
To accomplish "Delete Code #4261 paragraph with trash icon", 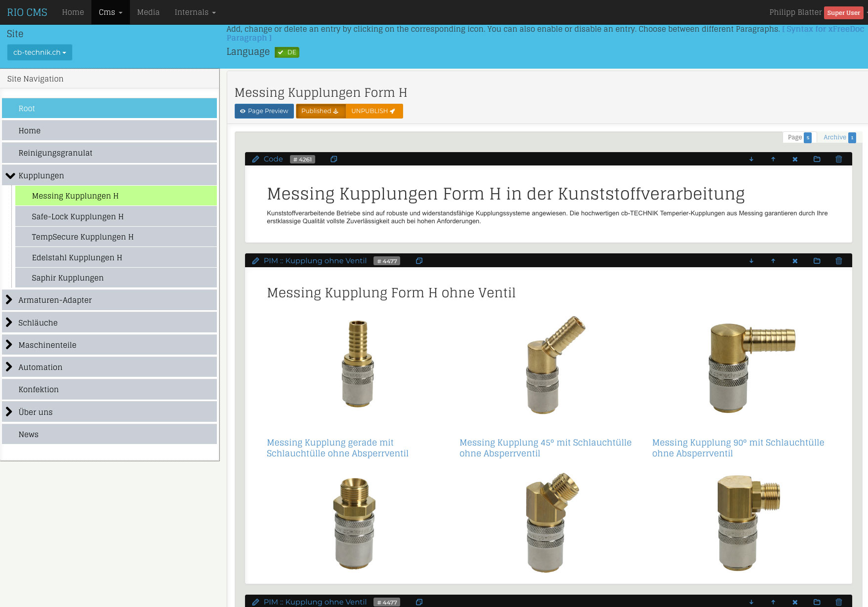I will coord(838,159).
